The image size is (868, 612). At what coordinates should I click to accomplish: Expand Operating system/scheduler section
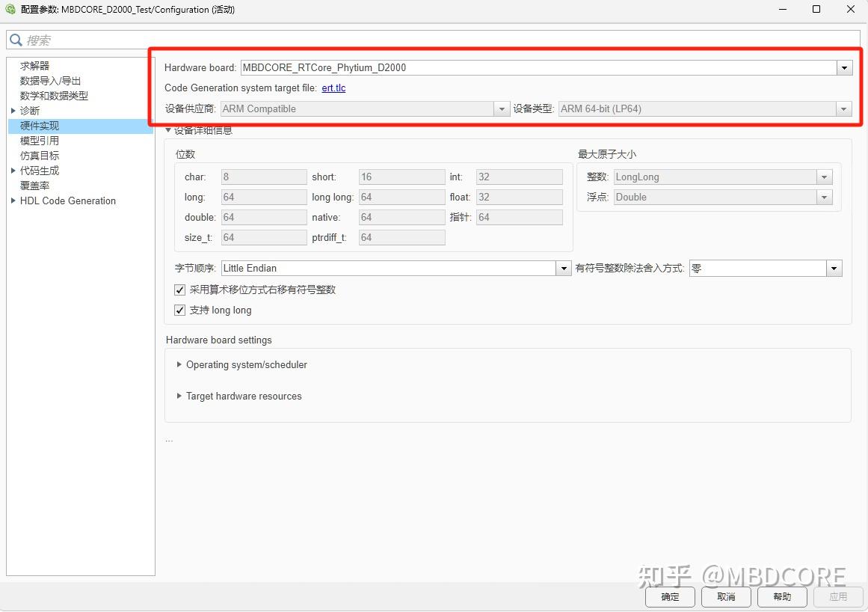point(179,365)
